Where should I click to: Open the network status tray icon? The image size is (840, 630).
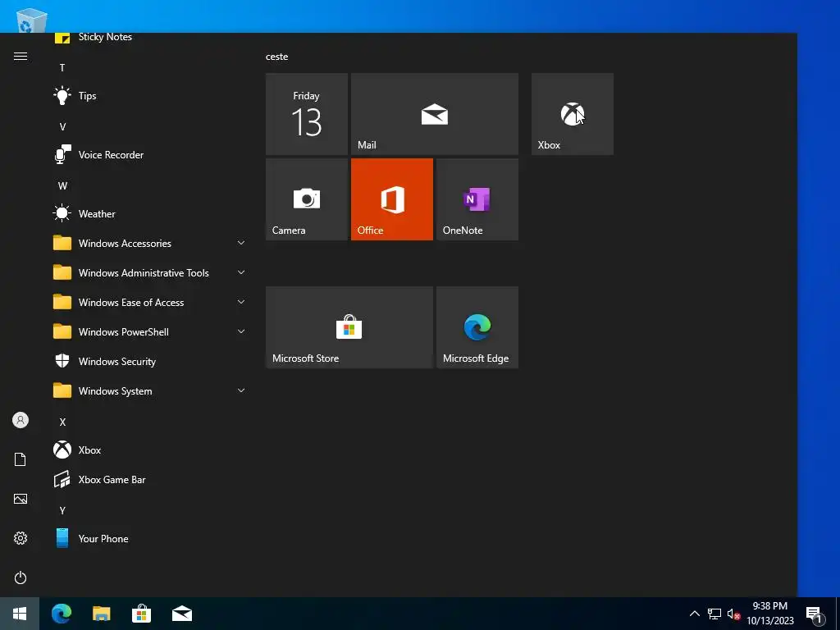click(x=714, y=614)
